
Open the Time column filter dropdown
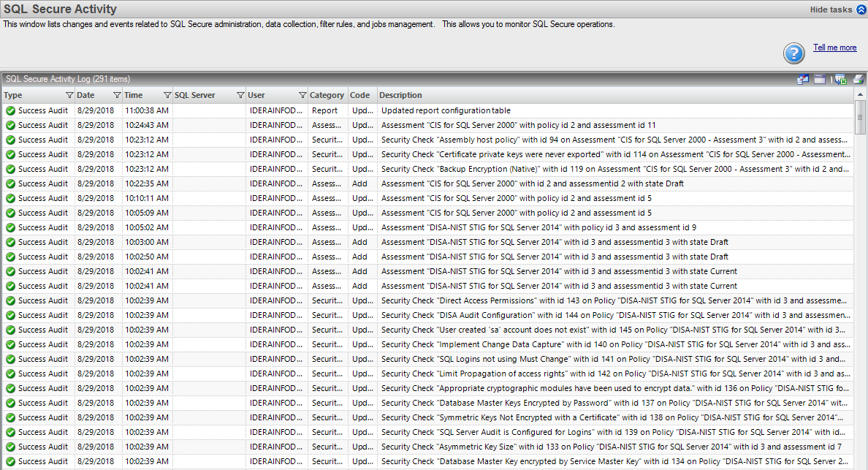pyautogui.click(x=167, y=95)
